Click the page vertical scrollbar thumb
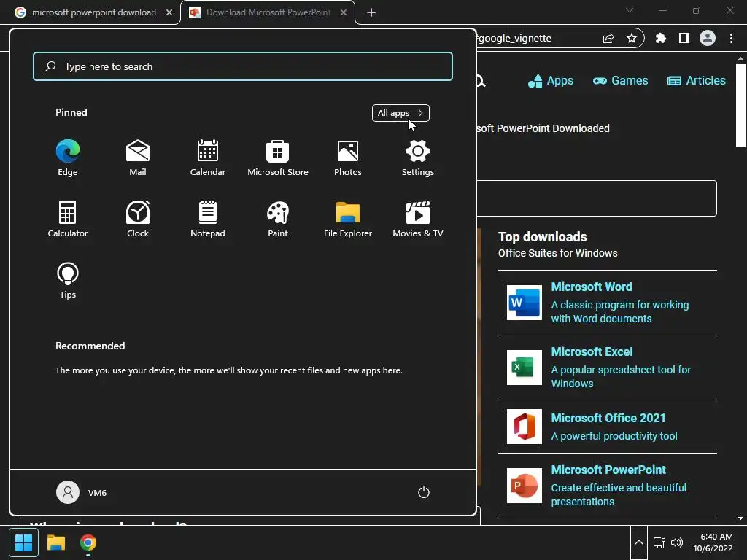 point(740,106)
